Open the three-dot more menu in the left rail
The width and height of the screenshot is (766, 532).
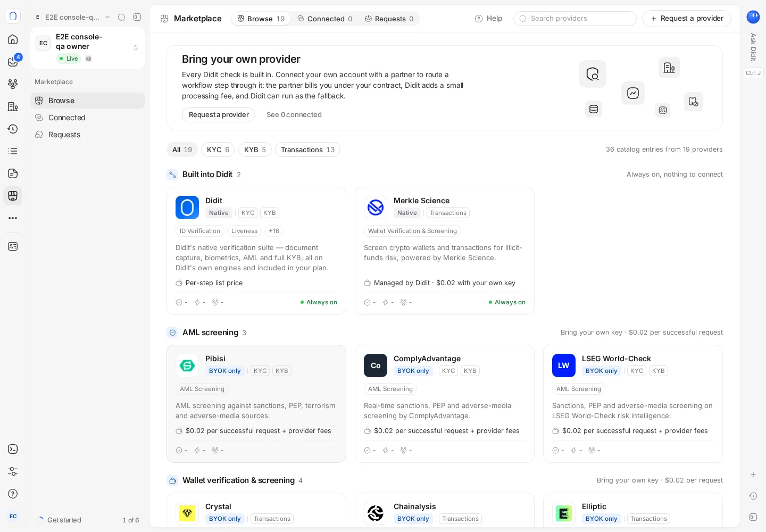pyautogui.click(x=13, y=218)
